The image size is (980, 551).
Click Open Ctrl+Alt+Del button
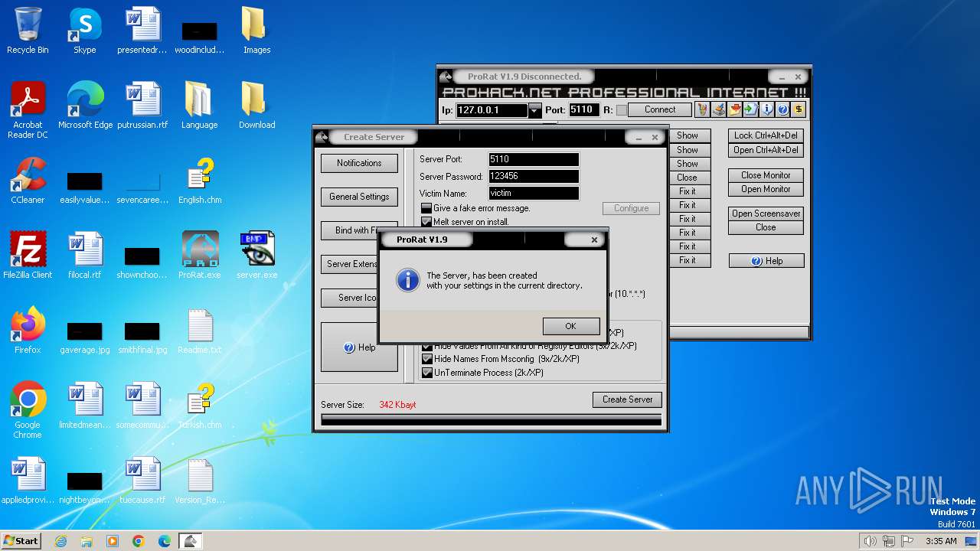point(766,150)
